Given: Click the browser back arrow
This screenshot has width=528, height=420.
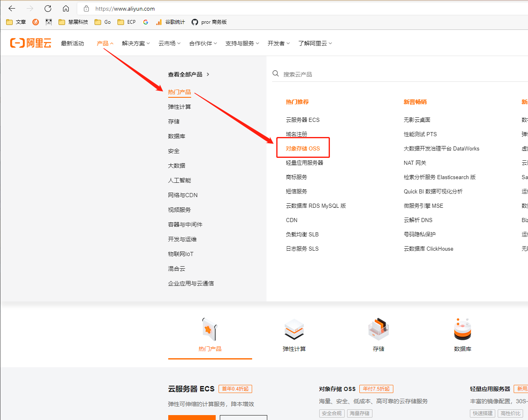Looking at the screenshot, I should pos(12,9).
